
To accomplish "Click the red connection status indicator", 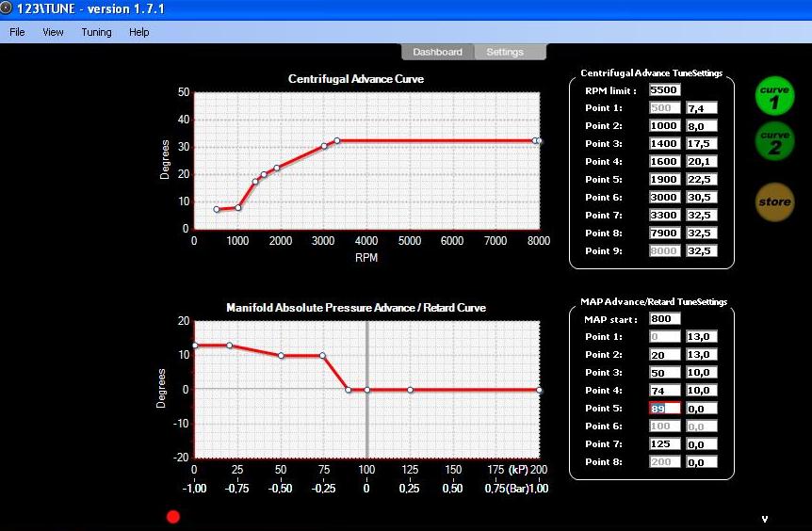I will point(173,516).
